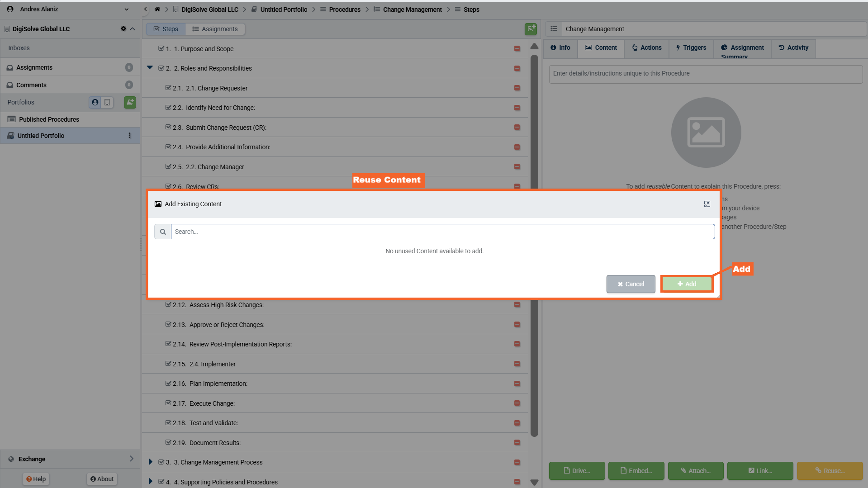868x488 pixels.
Task: Click the content Search field
Action: [442, 232]
